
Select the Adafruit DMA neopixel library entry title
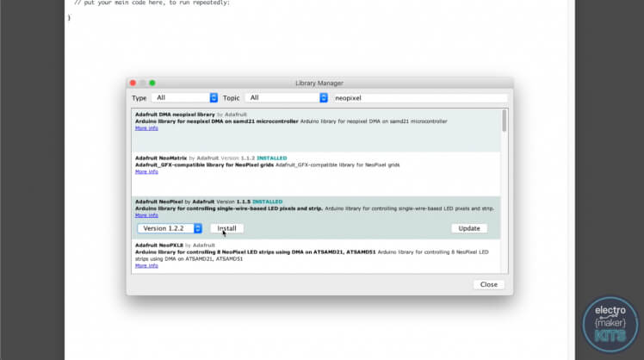(175, 115)
